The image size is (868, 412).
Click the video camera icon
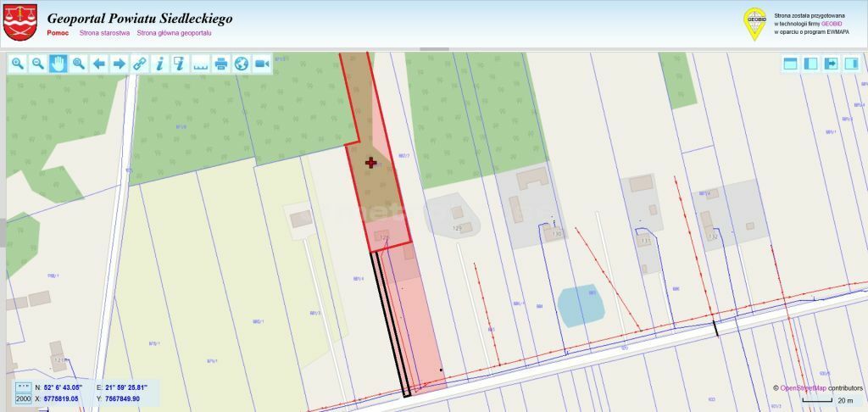click(262, 64)
